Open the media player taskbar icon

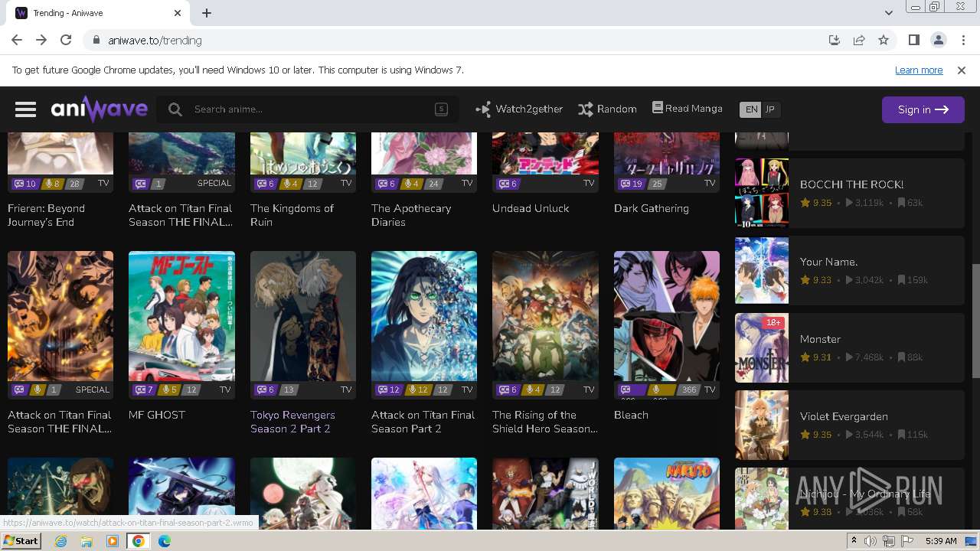click(x=113, y=541)
